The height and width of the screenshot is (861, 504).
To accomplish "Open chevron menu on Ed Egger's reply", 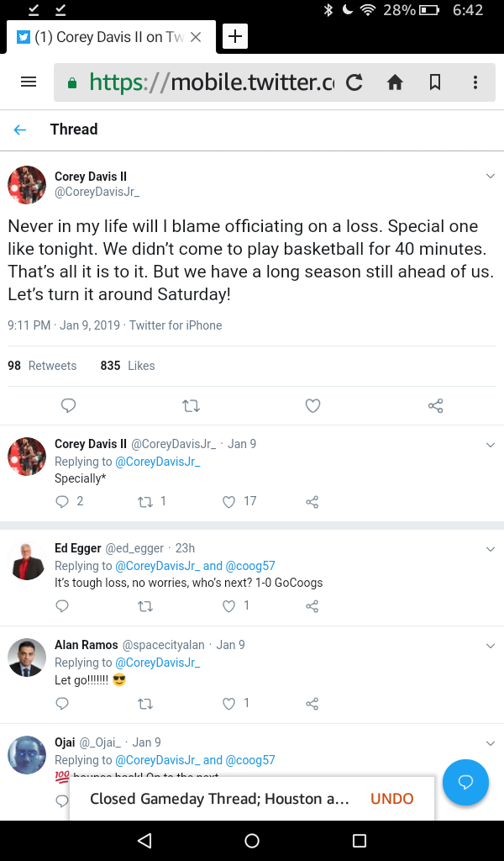I will click(x=491, y=549).
